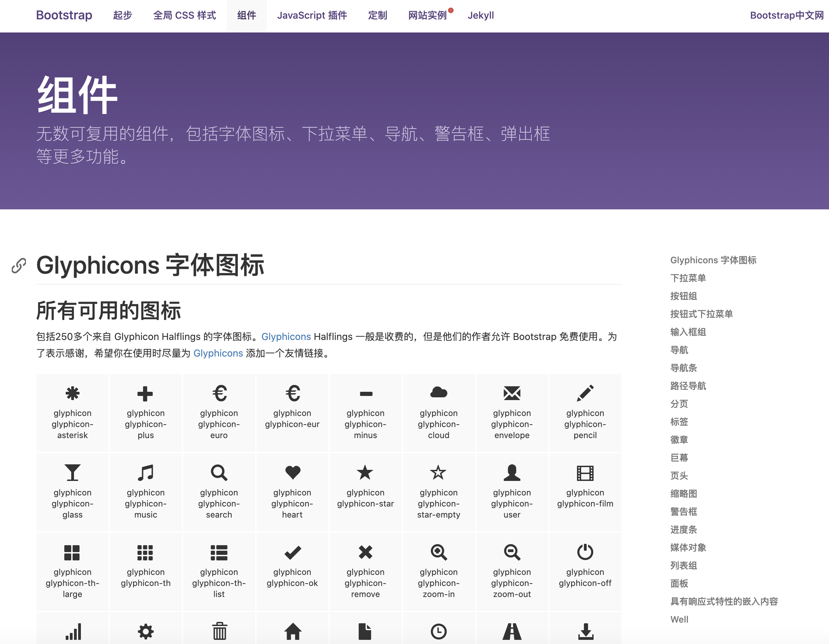
Task: Follow the first Glyphicons link in paragraph
Action: coord(286,337)
